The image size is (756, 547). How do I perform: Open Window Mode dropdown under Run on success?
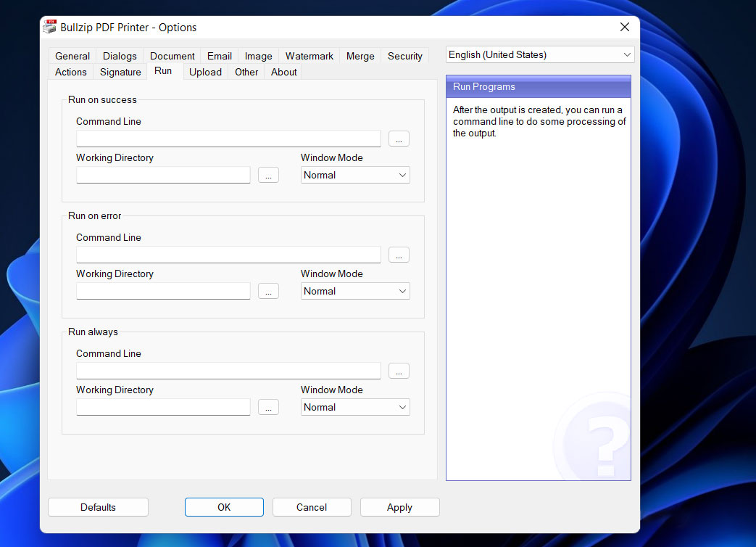[355, 175]
